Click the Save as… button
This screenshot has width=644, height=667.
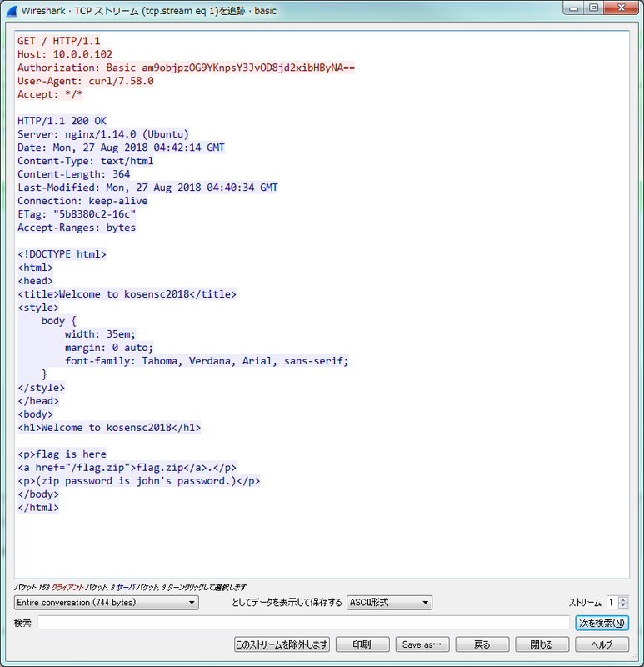(422, 644)
